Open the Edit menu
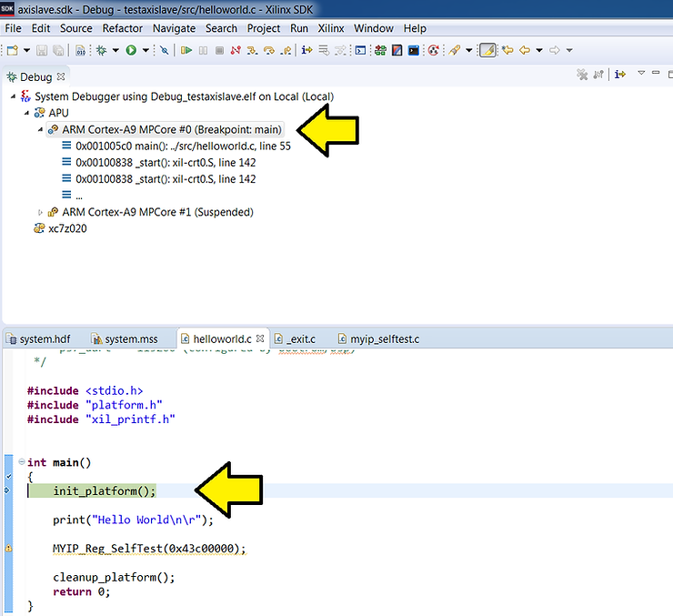 coord(41,28)
